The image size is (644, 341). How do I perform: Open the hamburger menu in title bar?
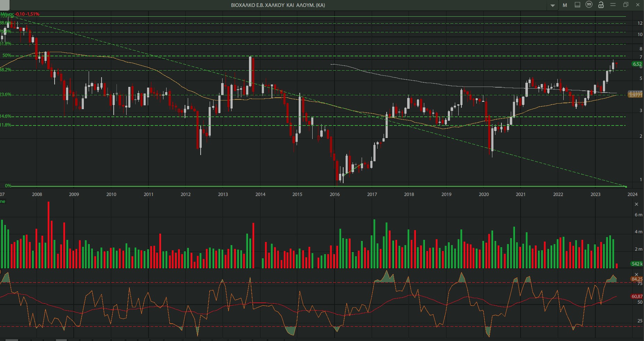(x=613, y=5)
